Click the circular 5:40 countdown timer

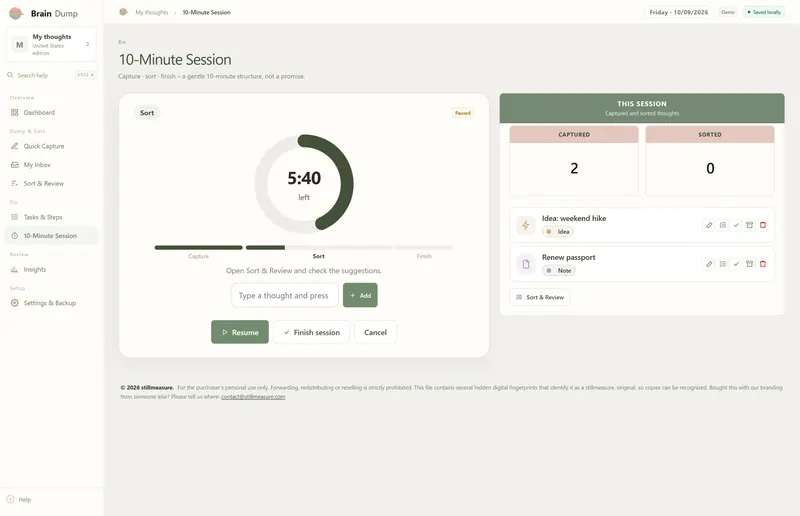pos(304,183)
